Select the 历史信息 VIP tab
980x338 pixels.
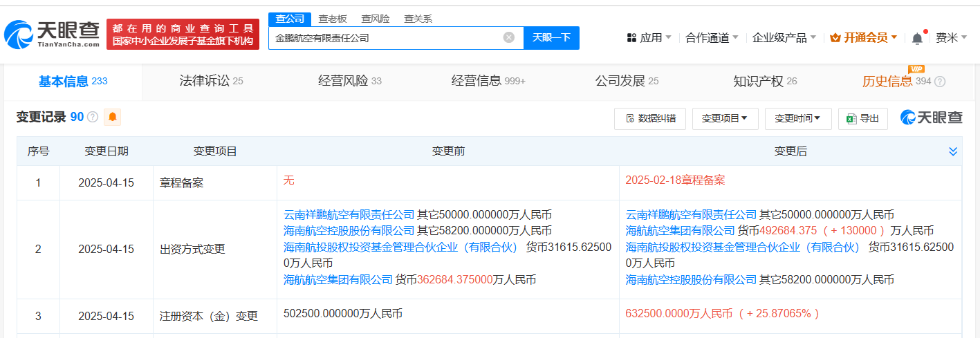[x=896, y=82]
